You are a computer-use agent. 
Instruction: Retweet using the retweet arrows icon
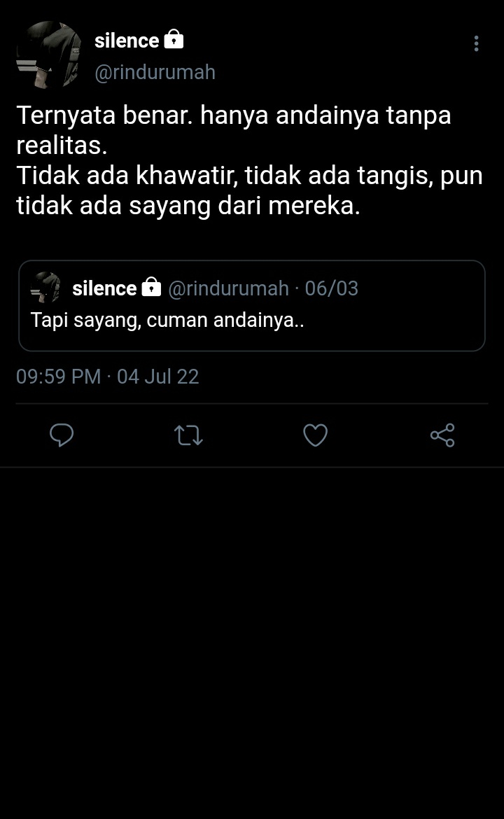[x=188, y=435]
